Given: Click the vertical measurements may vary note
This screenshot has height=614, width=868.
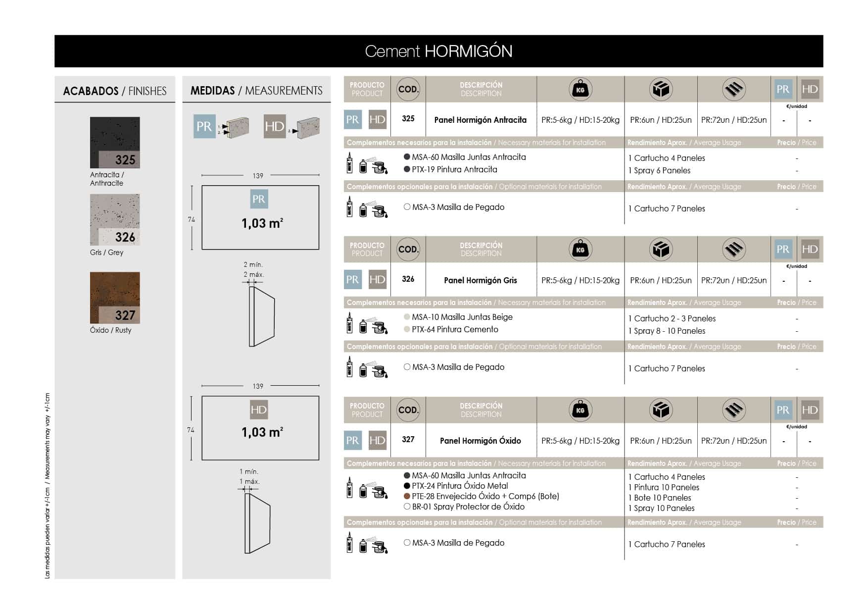Looking at the screenshot, I should coord(48,486).
